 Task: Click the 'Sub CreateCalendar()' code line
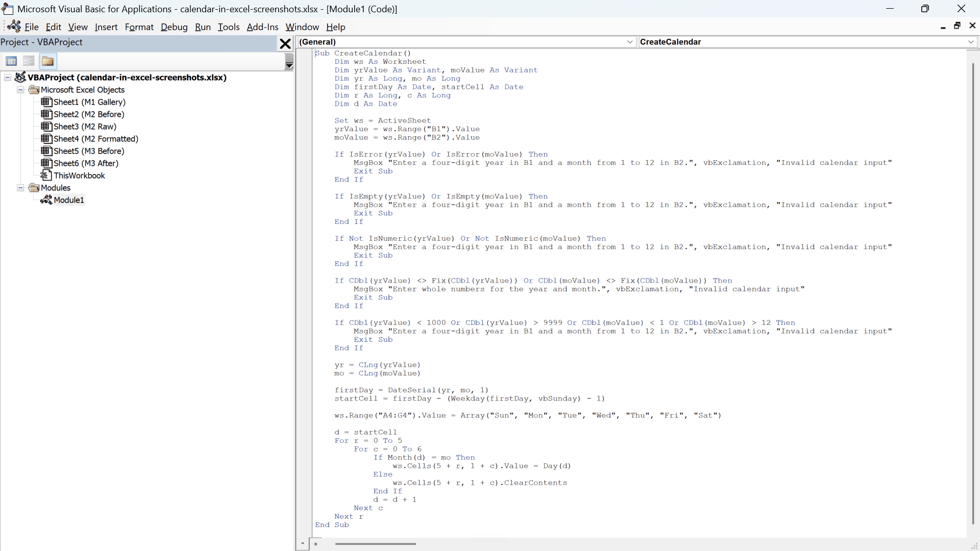coord(363,53)
